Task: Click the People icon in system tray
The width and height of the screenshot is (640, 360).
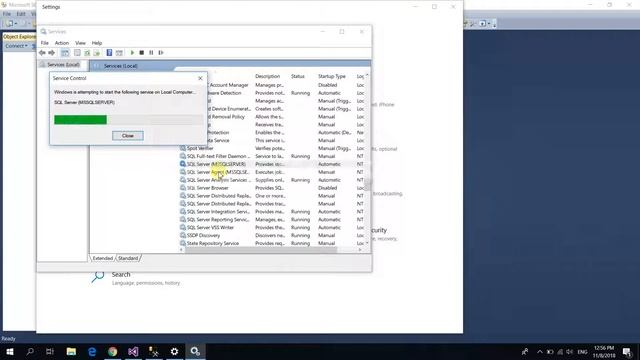Action: [525, 352]
